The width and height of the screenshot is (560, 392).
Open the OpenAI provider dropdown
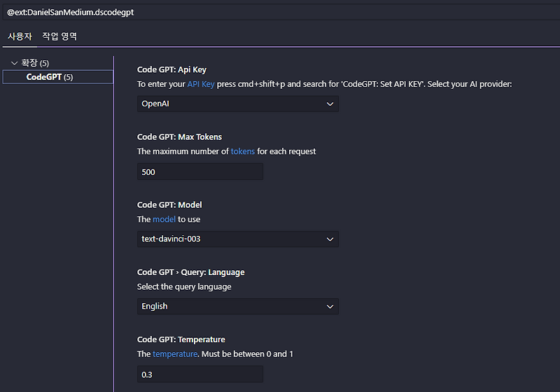(x=238, y=104)
